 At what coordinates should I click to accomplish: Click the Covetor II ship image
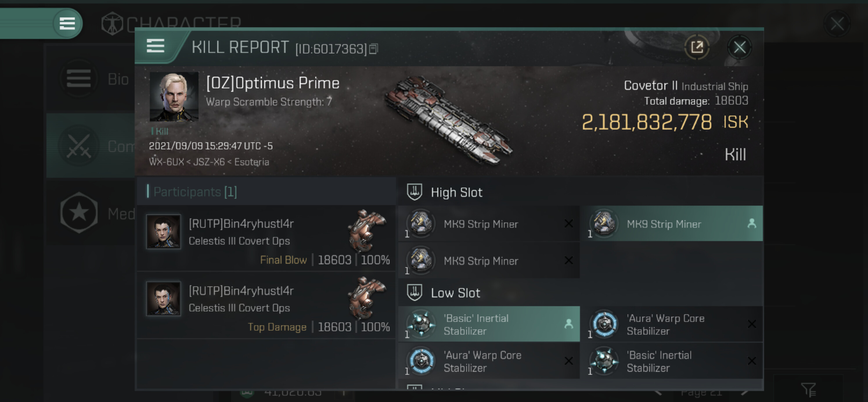click(x=448, y=121)
